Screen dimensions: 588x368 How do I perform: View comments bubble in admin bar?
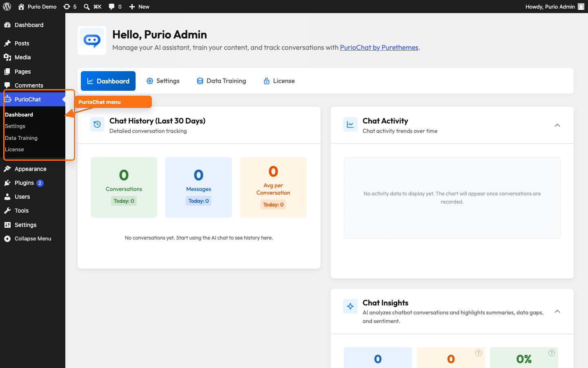coord(115,7)
